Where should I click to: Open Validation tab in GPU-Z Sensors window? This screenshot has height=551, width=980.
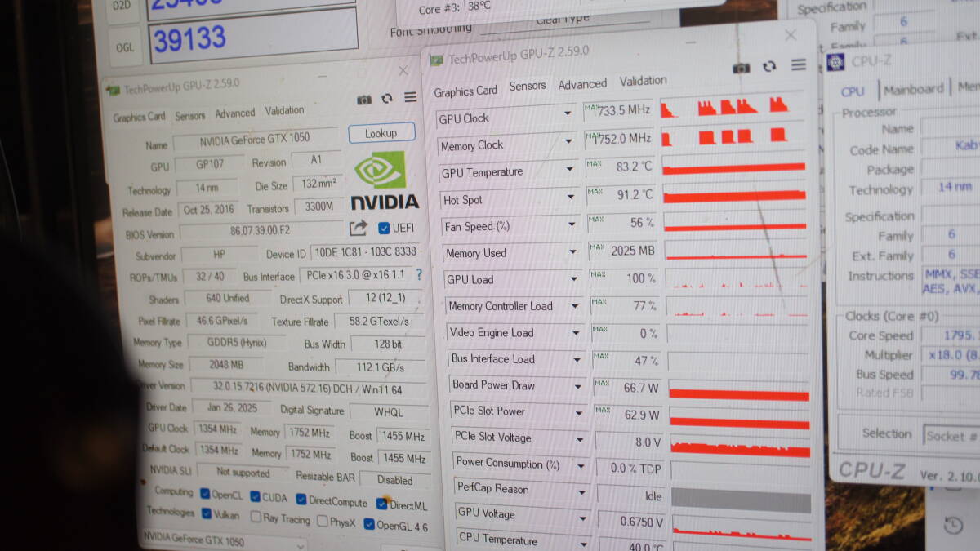[x=644, y=81]
